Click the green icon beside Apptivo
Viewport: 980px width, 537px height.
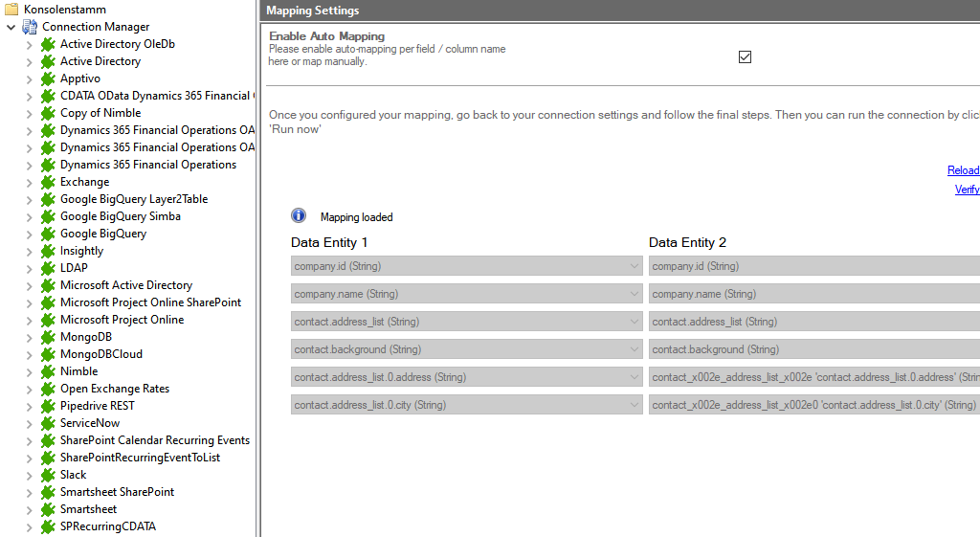pos(48,78)
